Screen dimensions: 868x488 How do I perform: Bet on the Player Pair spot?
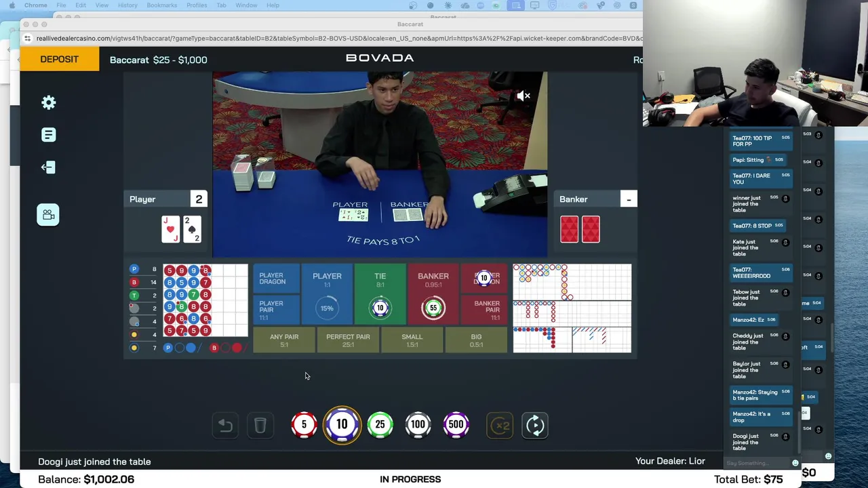coord(275,310)
